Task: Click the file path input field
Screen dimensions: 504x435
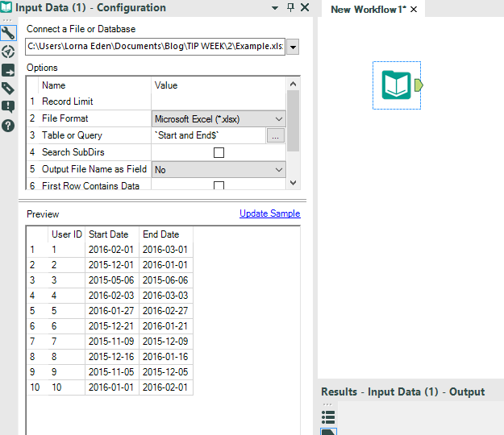Action: (x=156, y=47)
